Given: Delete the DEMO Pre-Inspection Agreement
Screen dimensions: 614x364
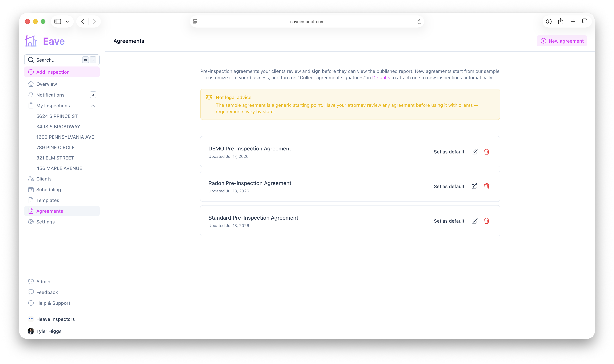Looking at the screenshot, I should point(486,152).
